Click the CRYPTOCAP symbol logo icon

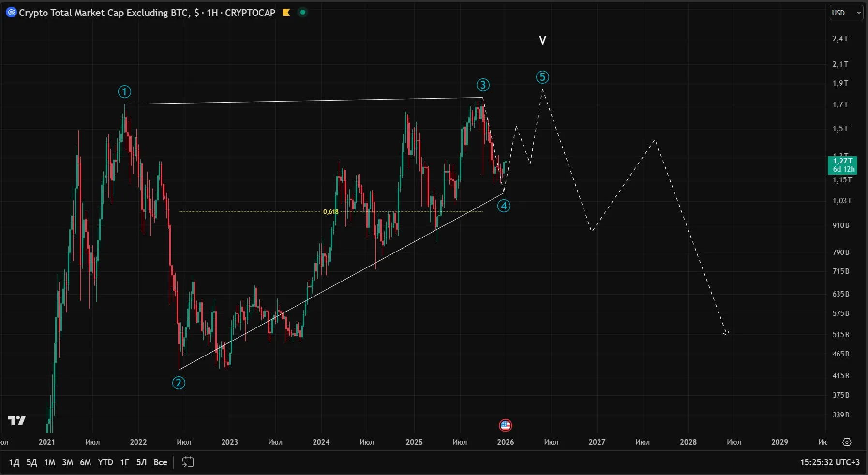coord(11,13)
